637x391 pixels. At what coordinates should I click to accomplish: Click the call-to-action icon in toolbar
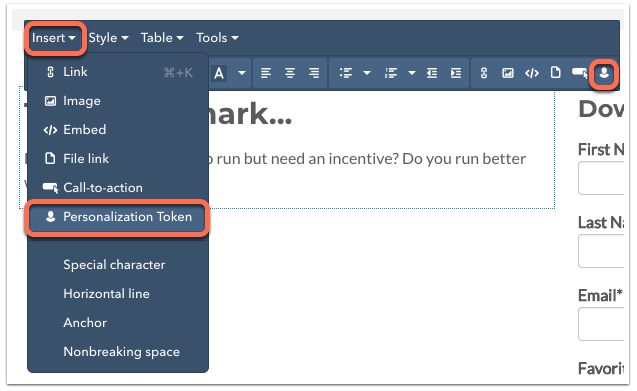coord(580,73)
